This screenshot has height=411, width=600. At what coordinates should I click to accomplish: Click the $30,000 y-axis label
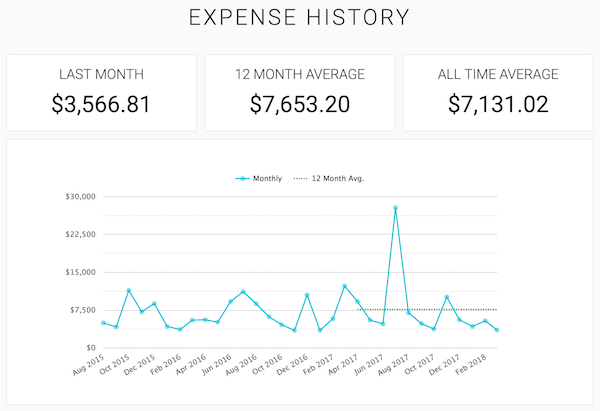point(80,197)
